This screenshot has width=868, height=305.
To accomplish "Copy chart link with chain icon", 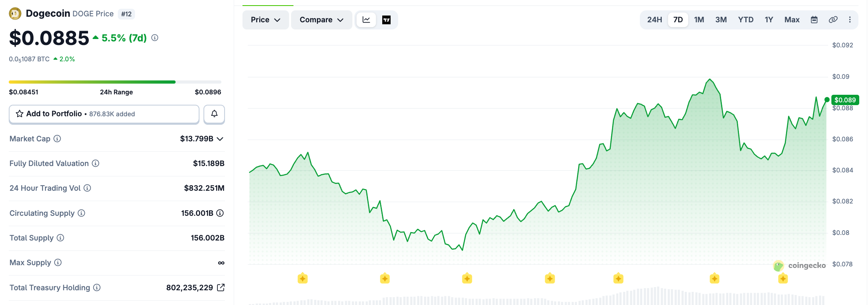I will (833, 20).
